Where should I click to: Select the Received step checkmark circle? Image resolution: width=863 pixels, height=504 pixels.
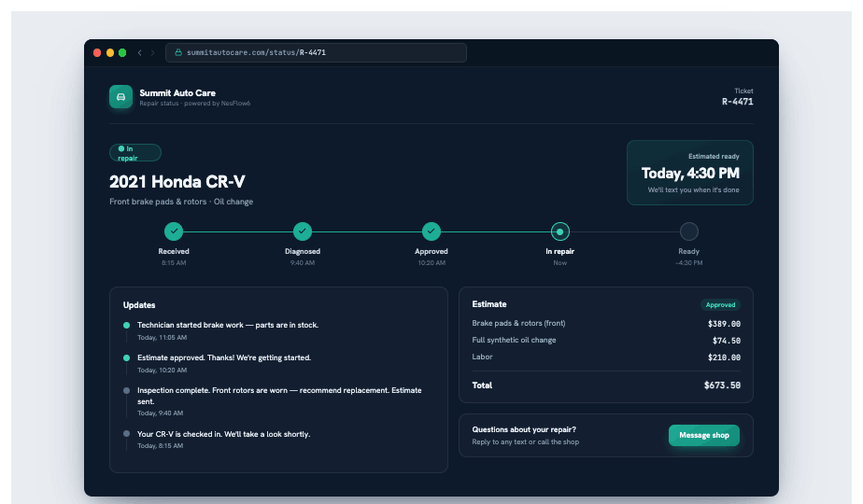click(x=174, y=231)
